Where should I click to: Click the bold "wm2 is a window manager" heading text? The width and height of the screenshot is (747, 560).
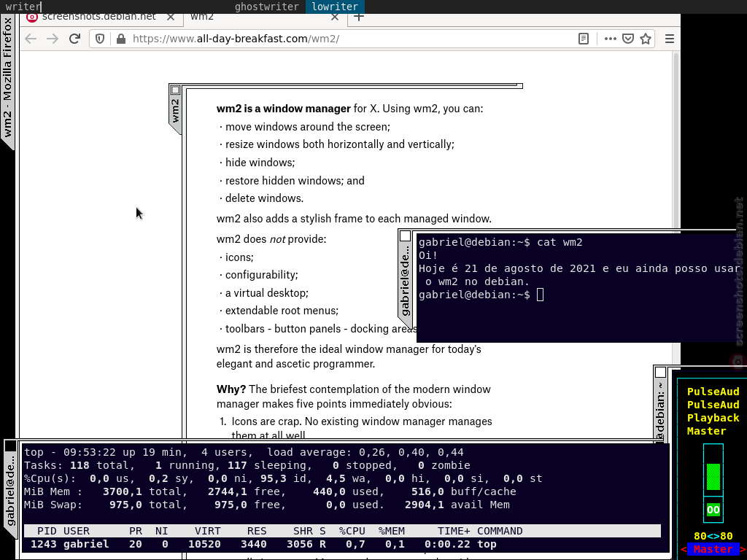[x=284, y=109]
